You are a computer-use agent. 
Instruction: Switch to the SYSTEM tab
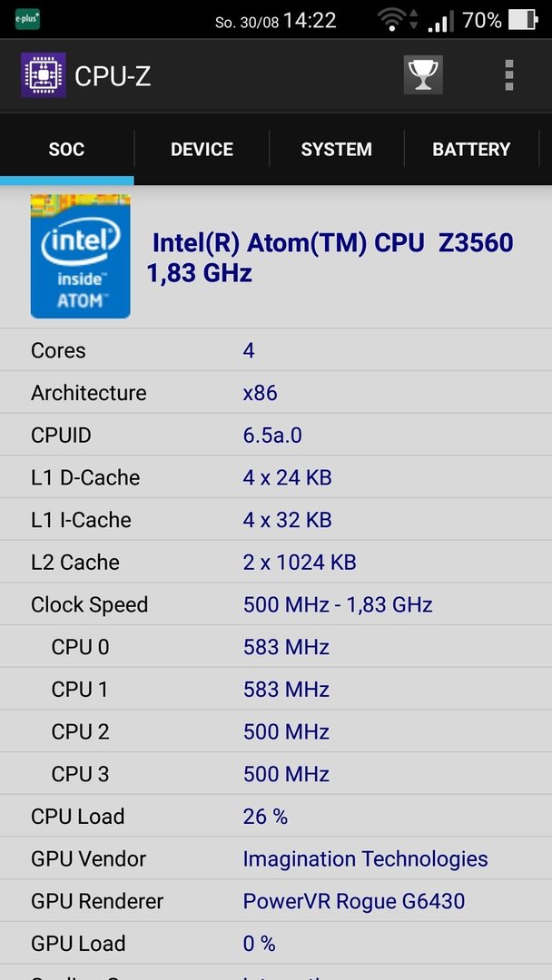[x=336, y=150]
